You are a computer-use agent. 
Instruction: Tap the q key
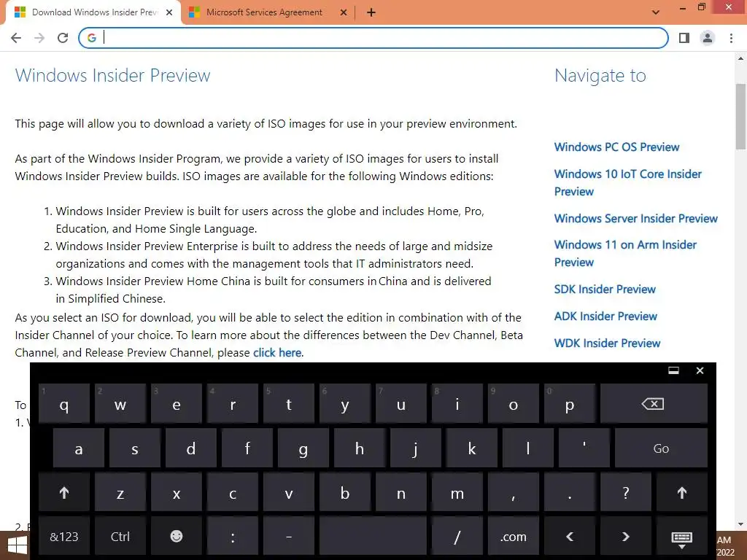(x=64, y=404)
